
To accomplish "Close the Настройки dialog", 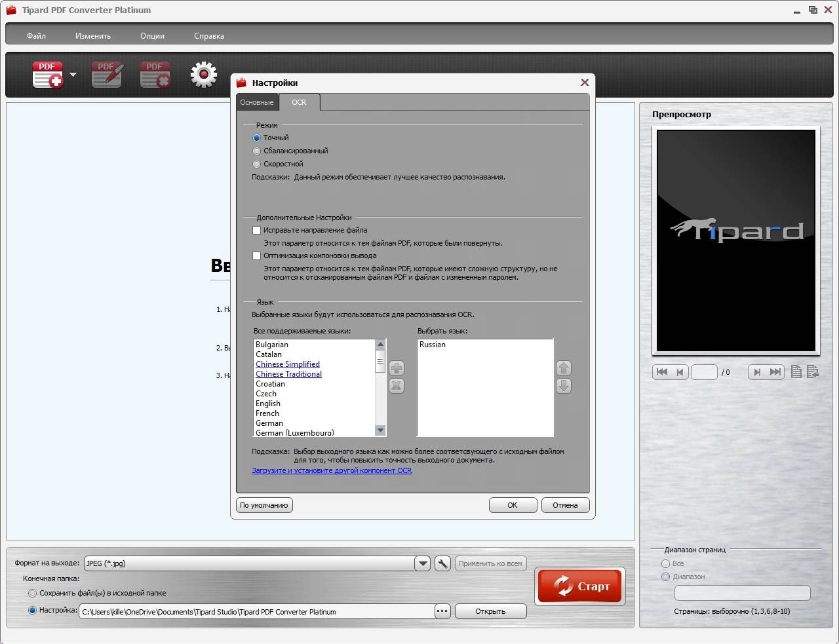I will tap(585, 83).
